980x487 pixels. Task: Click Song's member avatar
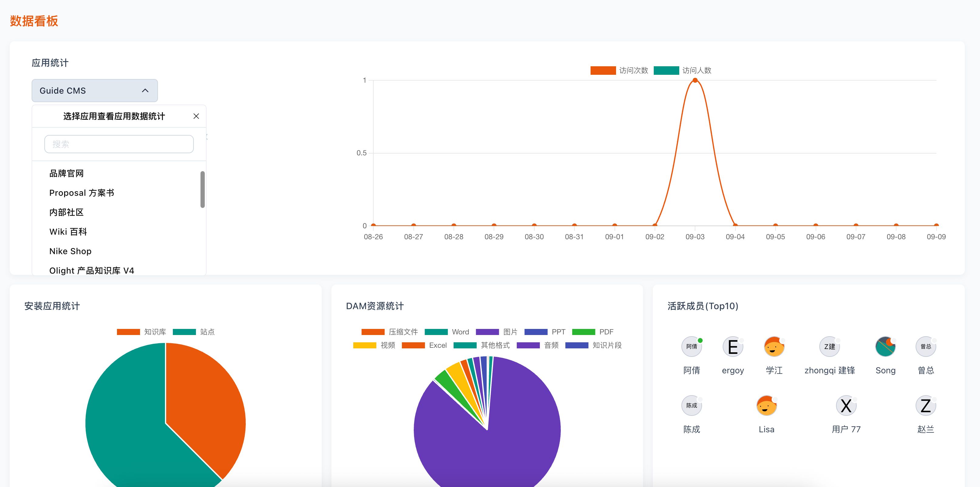pyautogui.click(x=885, y=347)
